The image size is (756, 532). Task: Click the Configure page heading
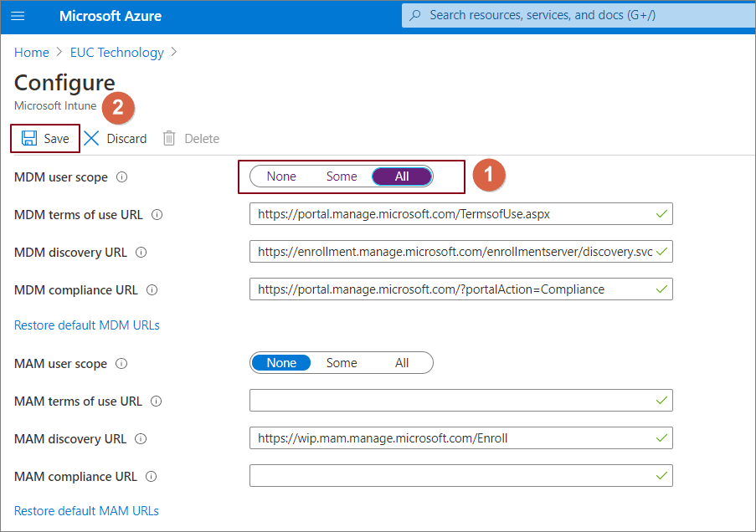pyautogui.click(x=64, y=83)
